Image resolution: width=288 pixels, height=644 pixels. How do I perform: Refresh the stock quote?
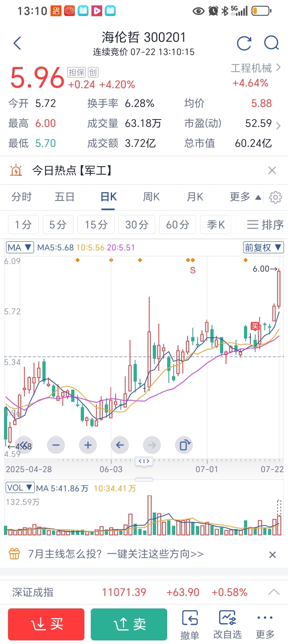[x=244, y=43]
